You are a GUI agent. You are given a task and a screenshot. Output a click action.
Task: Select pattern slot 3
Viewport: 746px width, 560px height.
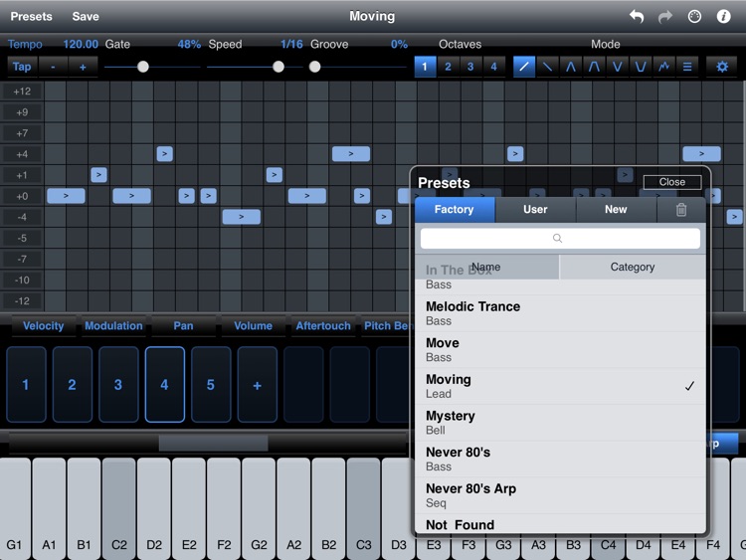pos(118,385)
